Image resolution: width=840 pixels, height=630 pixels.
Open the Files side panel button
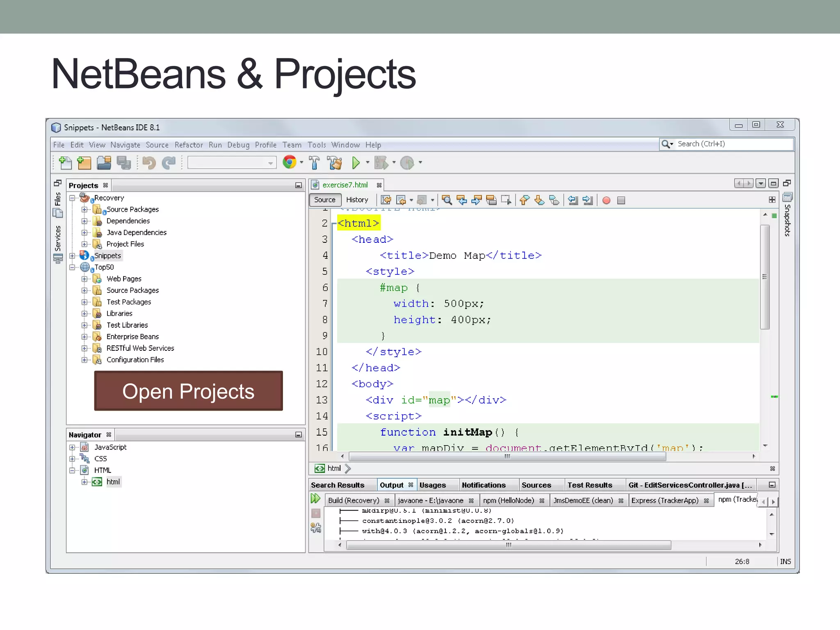[58, 204]
